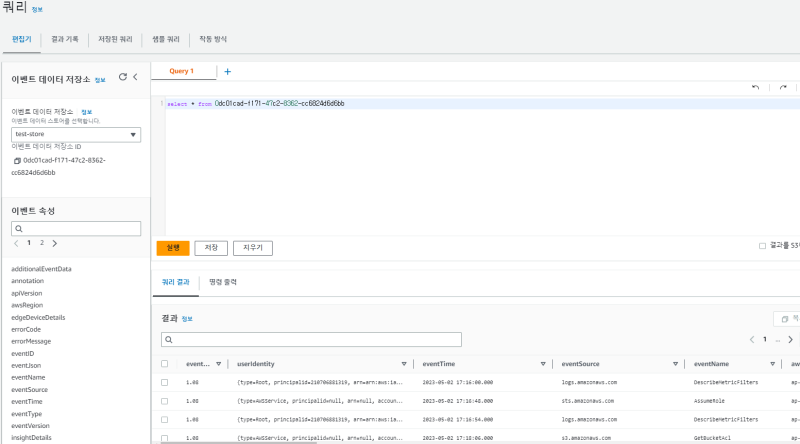Toggle the save results to S3 checkbox
Image resolution: width=800 pixels, height=444 pixels.
point(763,245)
